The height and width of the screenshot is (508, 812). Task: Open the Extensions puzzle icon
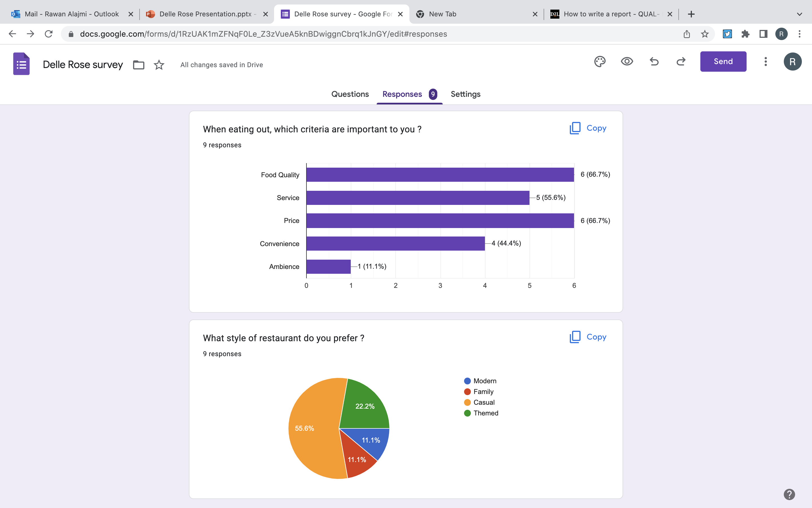(x=745, y=34)
